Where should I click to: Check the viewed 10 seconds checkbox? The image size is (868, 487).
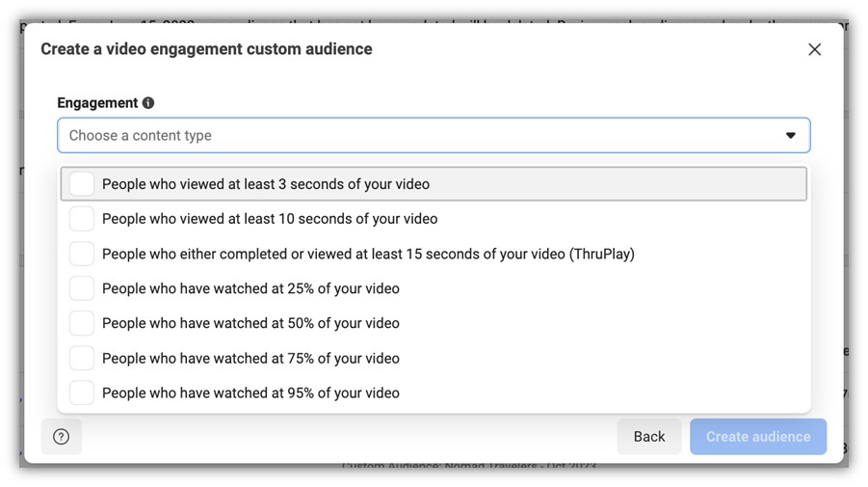(x=82, y=219)
